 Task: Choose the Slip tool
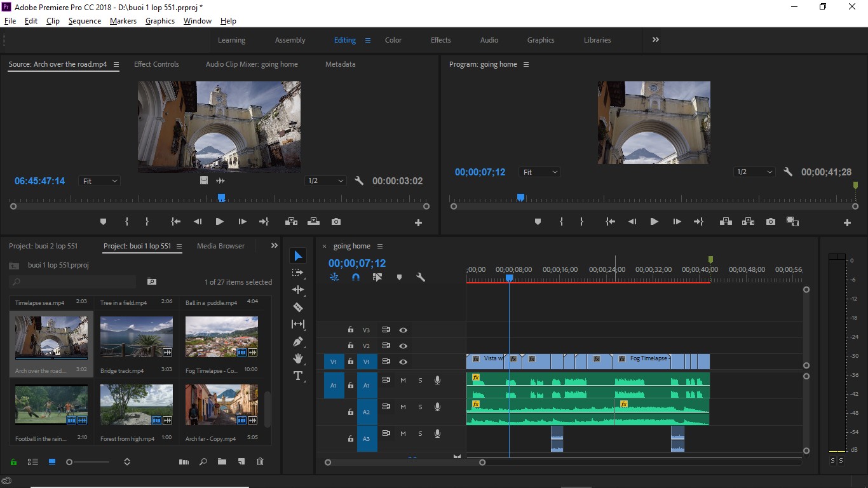click(x=298, y=324)
